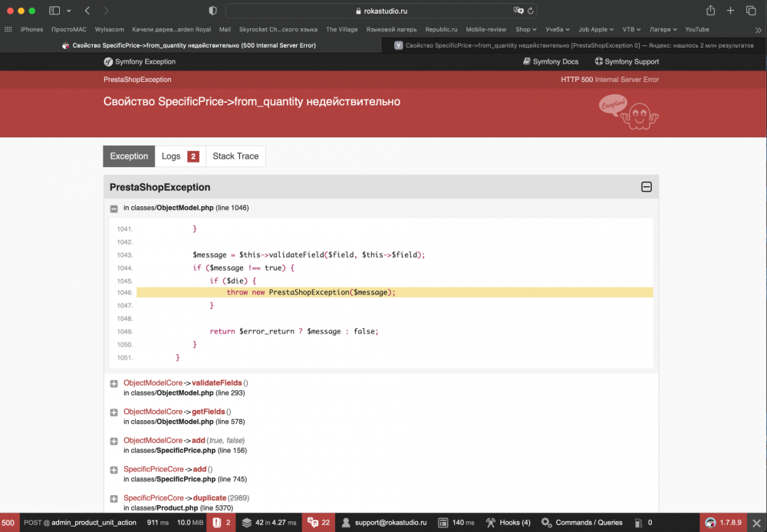
Task: Click the Symfony Exception logo
Action: [140, 61]
